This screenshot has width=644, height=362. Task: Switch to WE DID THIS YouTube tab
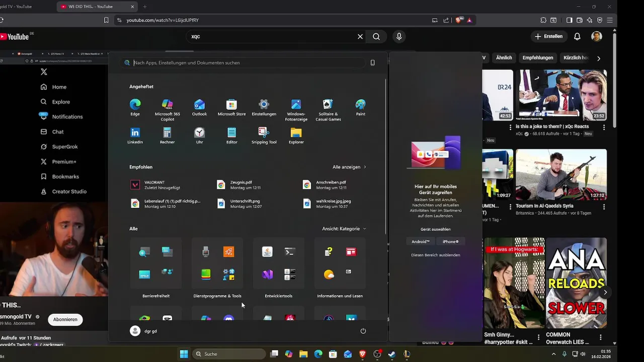coord(97,7)
